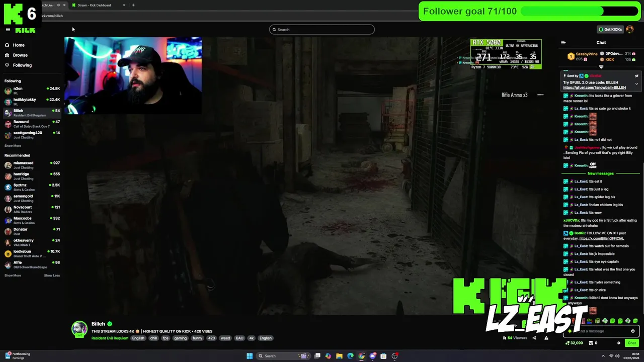Open chat settings gear icon
Image resolution: width=644 pixels, height=362 pixels.
[x=619, y=343]
